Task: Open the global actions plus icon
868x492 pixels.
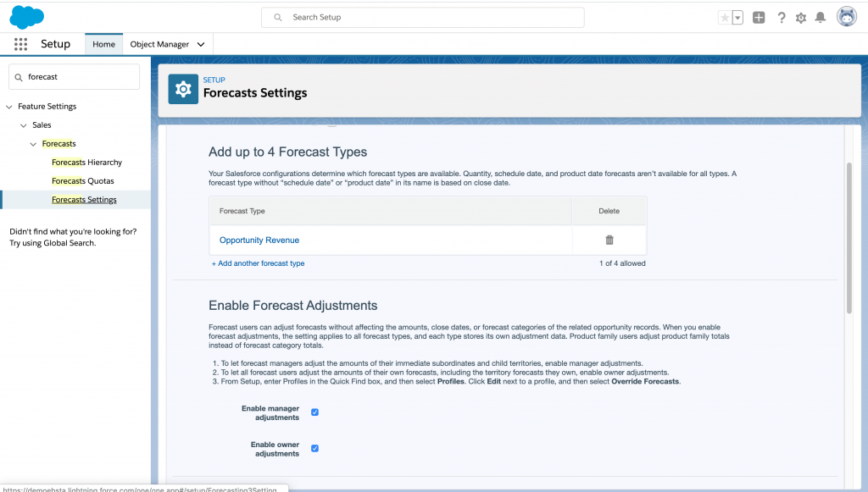Action: point(759,18)
